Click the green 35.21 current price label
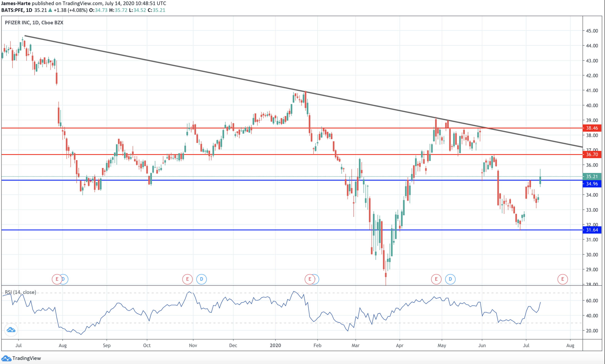 [x=592, y=176]
